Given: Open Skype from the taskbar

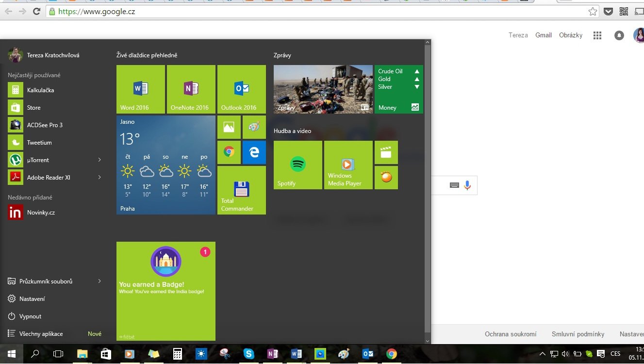Looking at the screenshot, I should [x=249, y=354].
